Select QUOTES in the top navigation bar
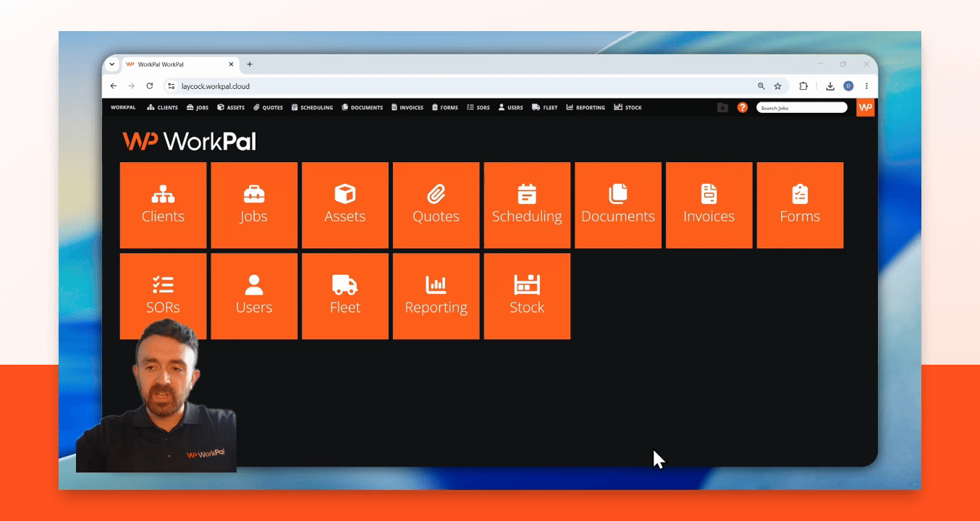Viewport: 980px width, 521px height. tap(268, 108)
